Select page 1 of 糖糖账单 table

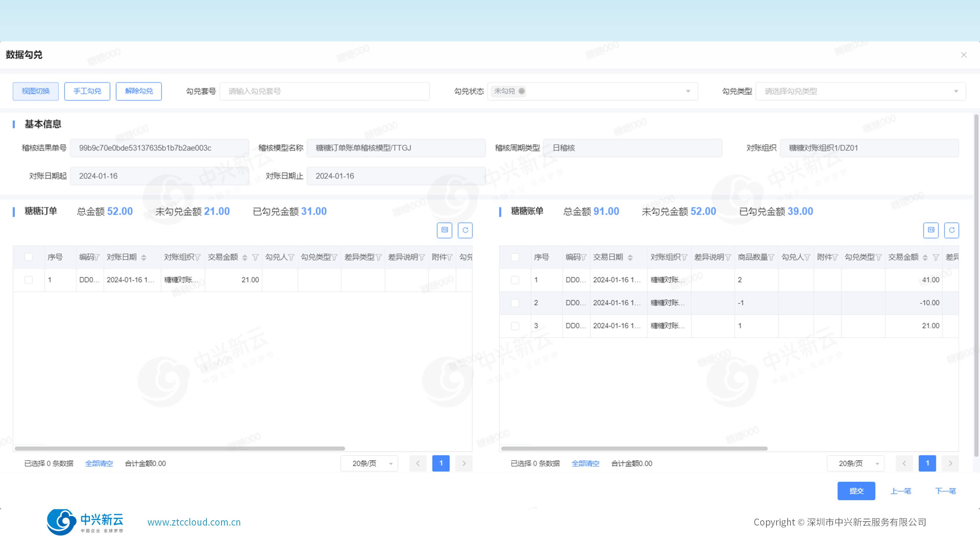click(927, 463)
